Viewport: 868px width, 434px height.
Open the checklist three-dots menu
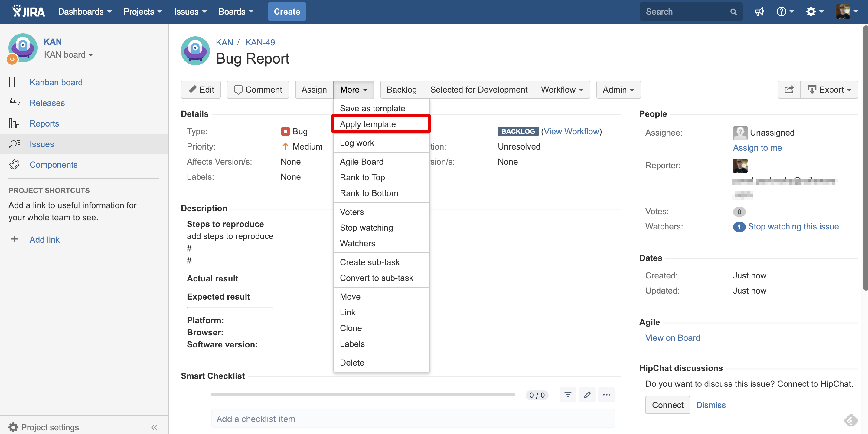point(606,395)
